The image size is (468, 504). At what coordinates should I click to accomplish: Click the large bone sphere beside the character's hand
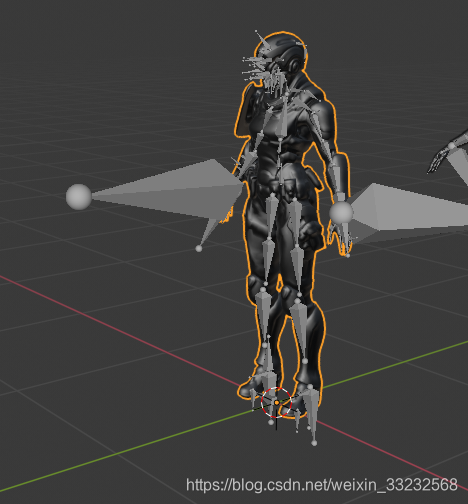coord(341,212)
